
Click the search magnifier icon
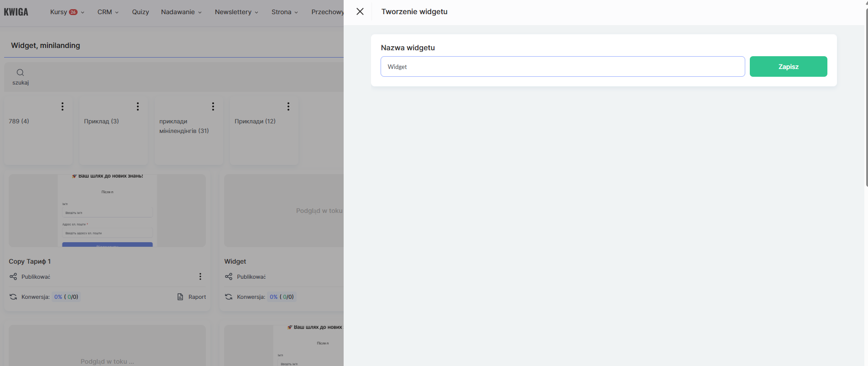tap(20, 73)
